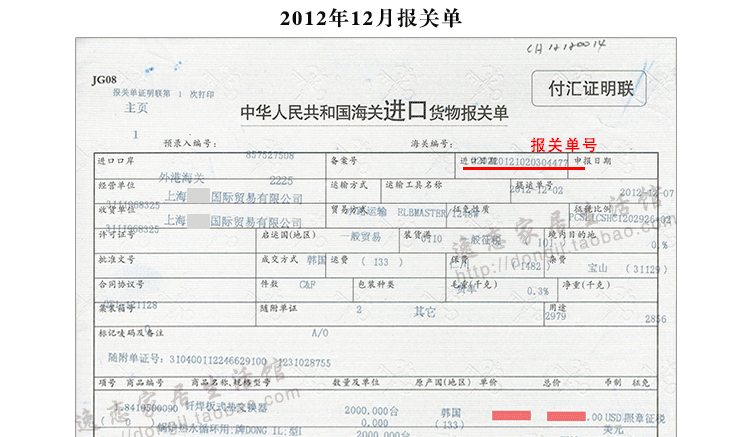Click the '外港海关' value
The image size is (750, 437).
tap(182, 178)
